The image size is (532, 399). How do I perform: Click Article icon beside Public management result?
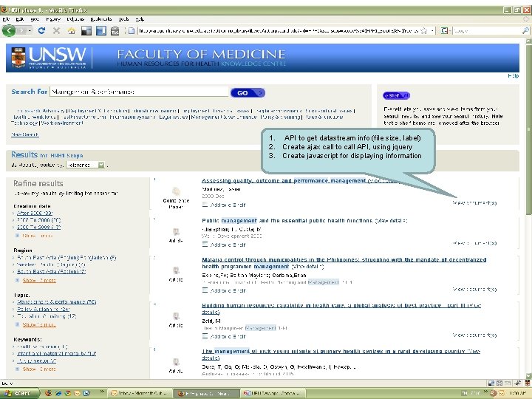tap(176, 232)
